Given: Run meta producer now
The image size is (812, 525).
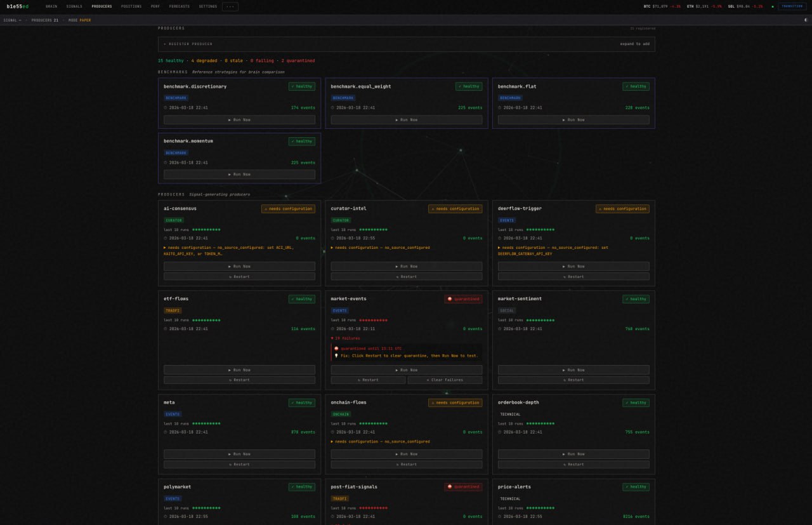Looking at the screenshot, I should [x=239, y=454].
